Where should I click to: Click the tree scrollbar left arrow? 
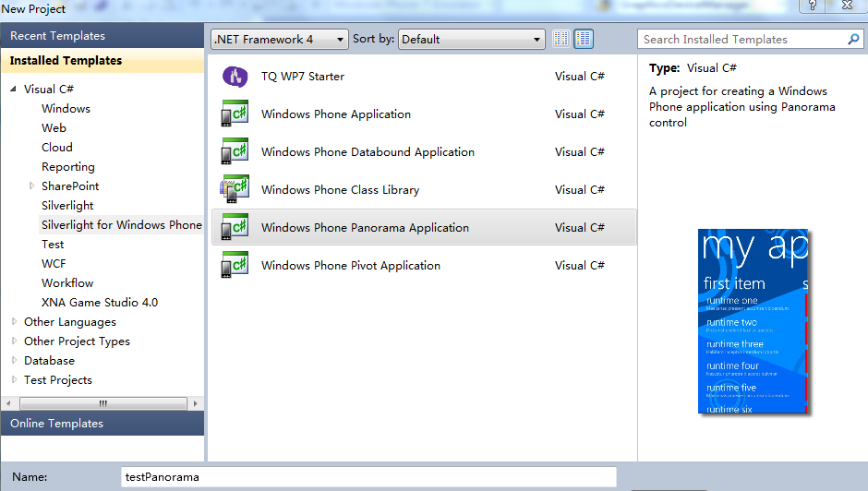tap(8, 403)
